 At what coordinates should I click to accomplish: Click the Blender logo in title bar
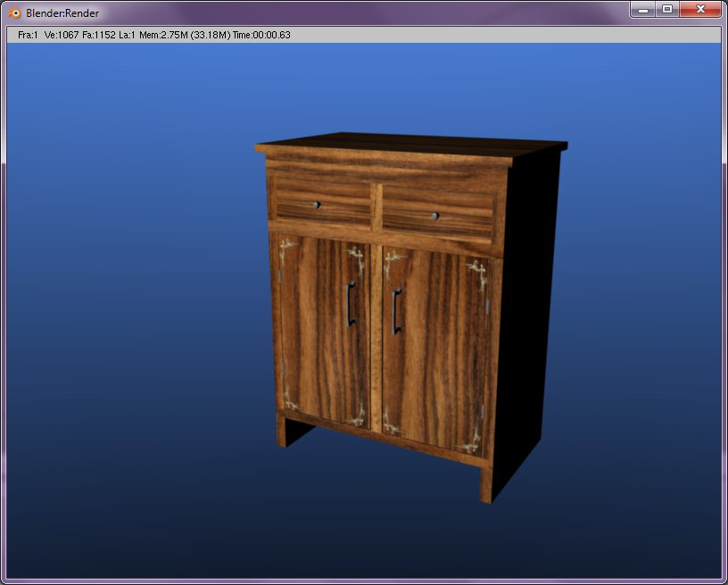[x=14, y=12]
